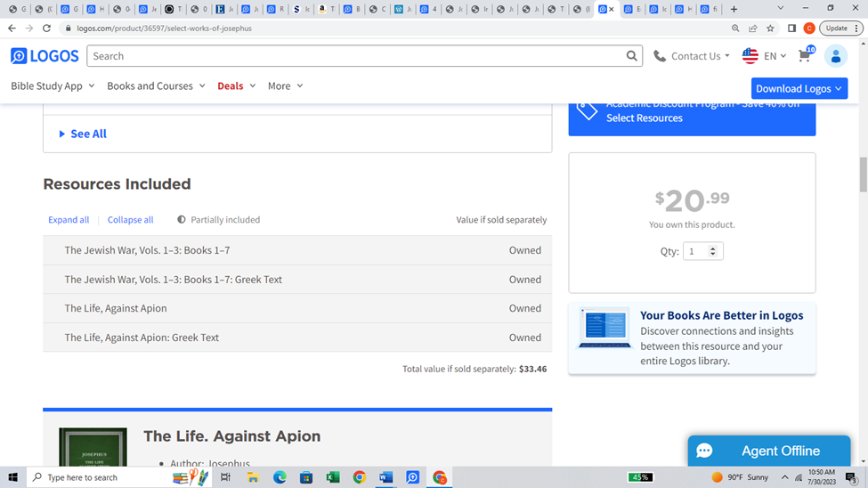Open The Life, Against Apion: Greek Text row
Viewport: 868px width, 488px height.
[x=297, y=338]
